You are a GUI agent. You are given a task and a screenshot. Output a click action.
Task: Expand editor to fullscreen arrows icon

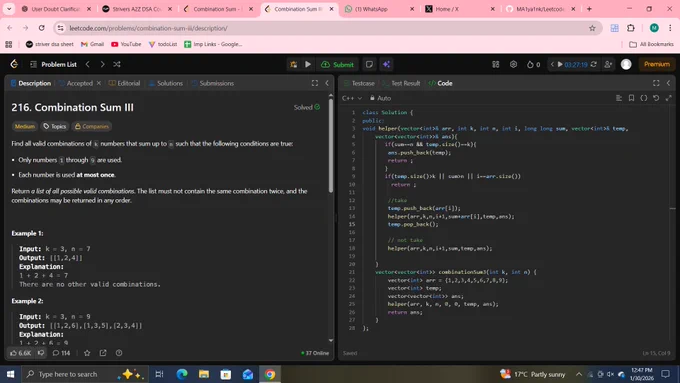pos(669,98)
